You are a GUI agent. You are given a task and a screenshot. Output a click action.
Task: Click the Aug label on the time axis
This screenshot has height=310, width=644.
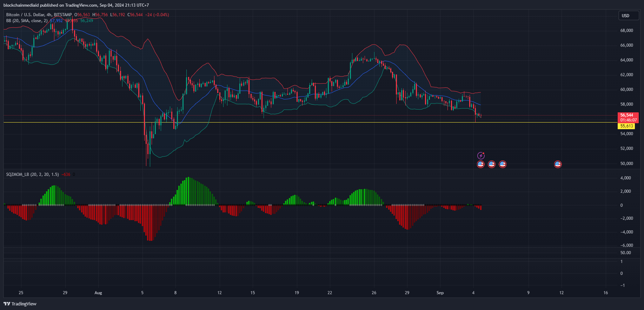(x=98, y=293)
